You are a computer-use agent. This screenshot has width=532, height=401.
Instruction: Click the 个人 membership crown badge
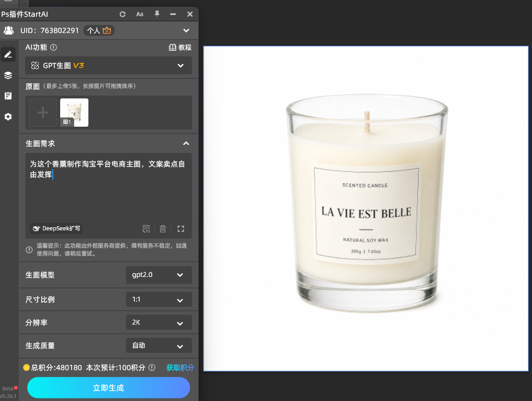pyautogui.click(x=99, y=30)
